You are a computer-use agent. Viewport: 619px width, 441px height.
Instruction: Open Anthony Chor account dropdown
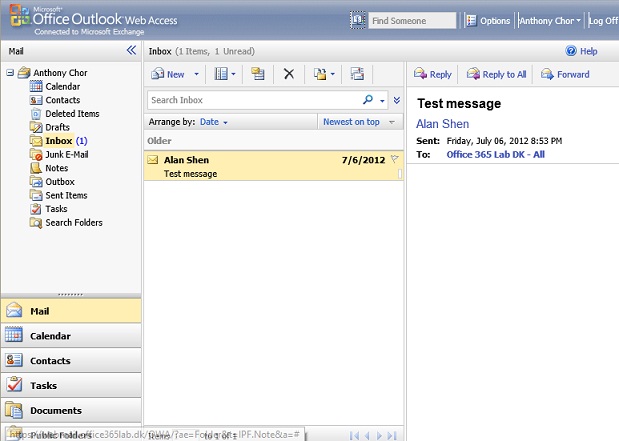click(x=550, y=21)
